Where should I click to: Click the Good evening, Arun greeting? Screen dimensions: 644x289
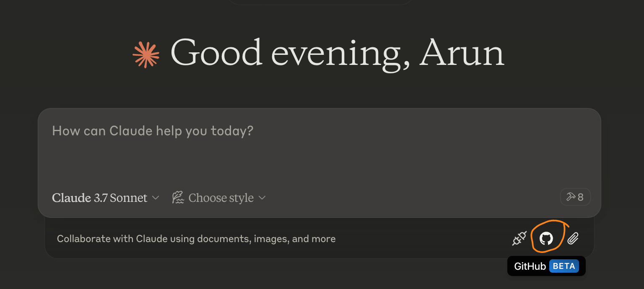point(337,53)
